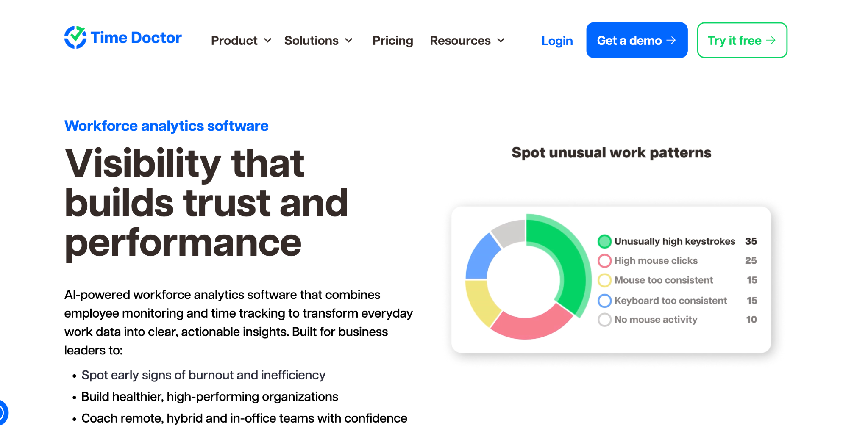
Task: Click the No mouse activity label
Action: click(656, 320)
